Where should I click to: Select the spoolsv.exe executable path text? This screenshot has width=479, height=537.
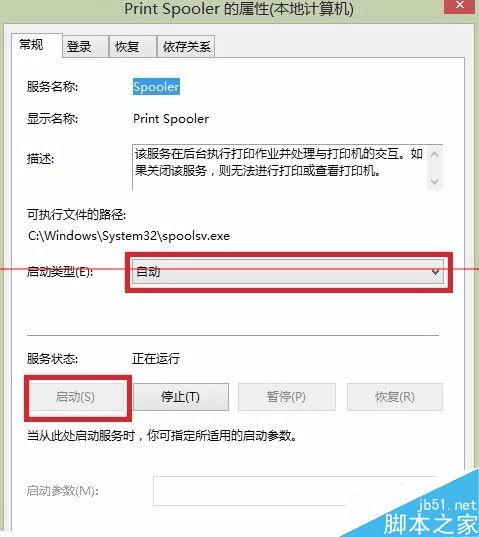pyautogui.click(x=129, y=236)
